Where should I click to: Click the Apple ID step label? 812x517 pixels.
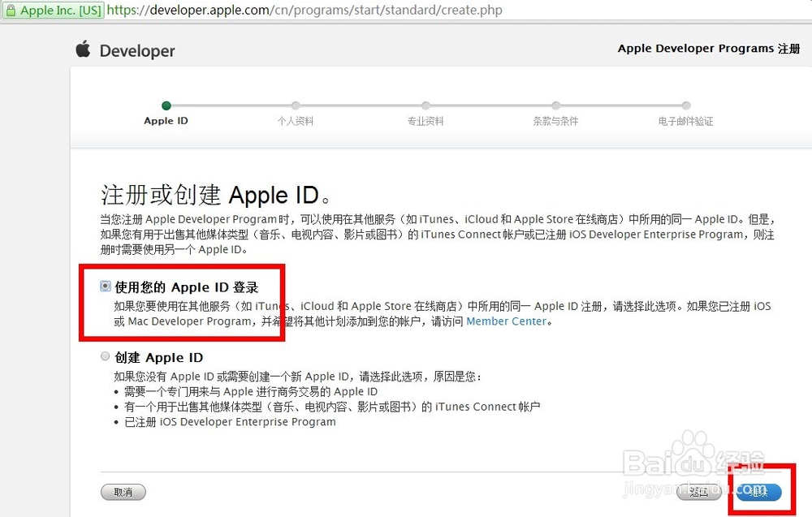166,120
